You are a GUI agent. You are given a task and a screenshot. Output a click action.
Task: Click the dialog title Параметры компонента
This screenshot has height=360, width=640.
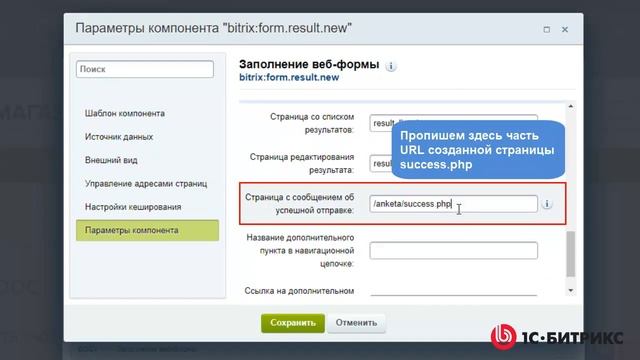coord(213,29)
